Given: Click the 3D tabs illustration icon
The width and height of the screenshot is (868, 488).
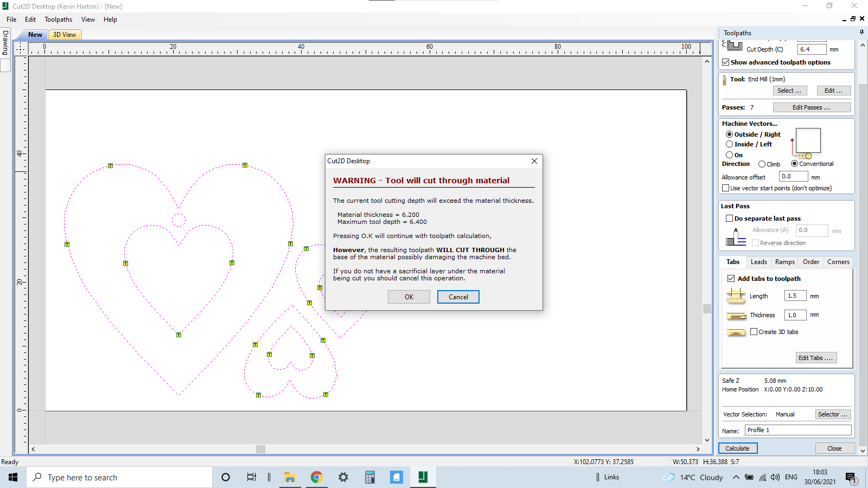Looking at the screenshot, I should (x=736, y=332).
